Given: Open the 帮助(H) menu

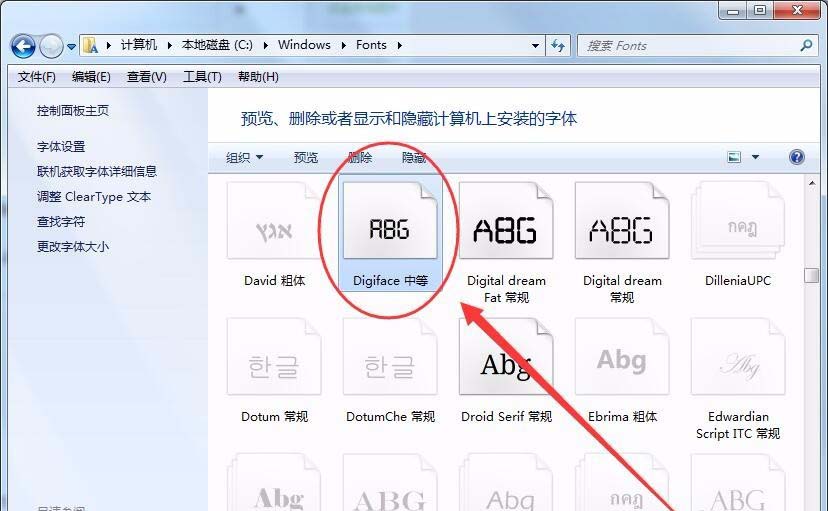Looking at the screenshot, I should pyautogui.click(x=258, y=77).
